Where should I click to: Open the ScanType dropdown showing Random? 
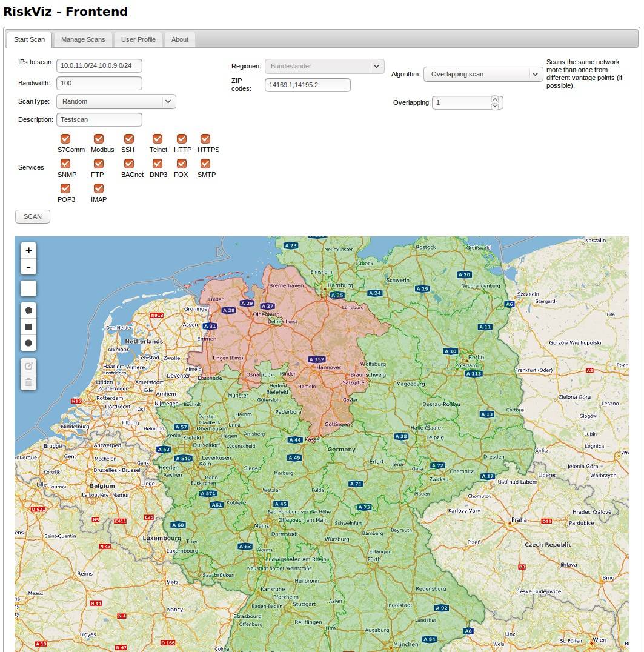(115, 101)
